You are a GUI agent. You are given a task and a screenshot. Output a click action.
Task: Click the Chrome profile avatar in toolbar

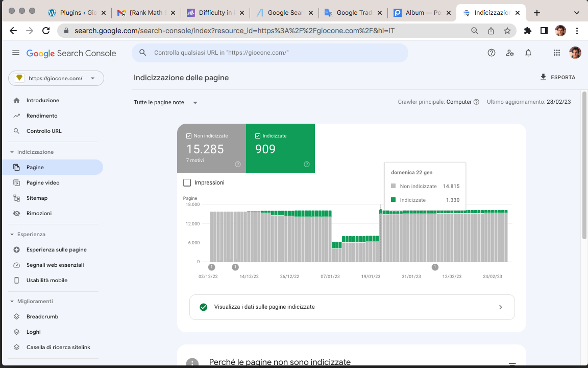560,31
